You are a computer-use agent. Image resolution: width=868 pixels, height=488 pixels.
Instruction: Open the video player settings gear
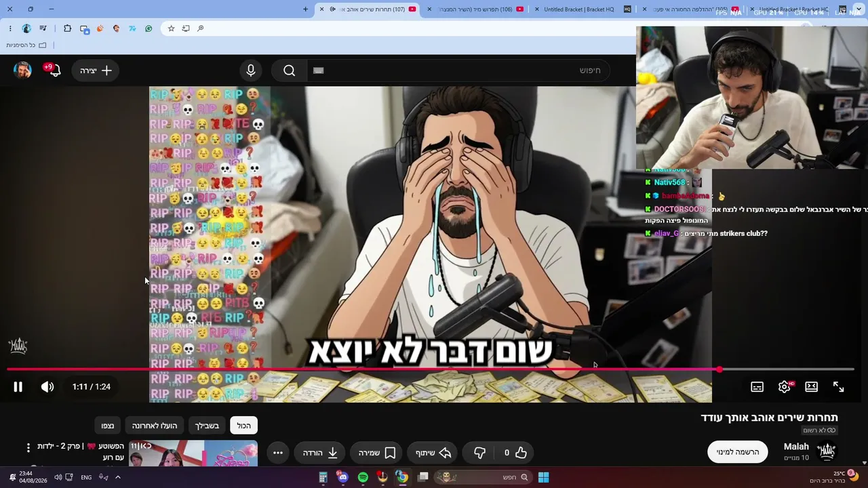coord(785,387)
